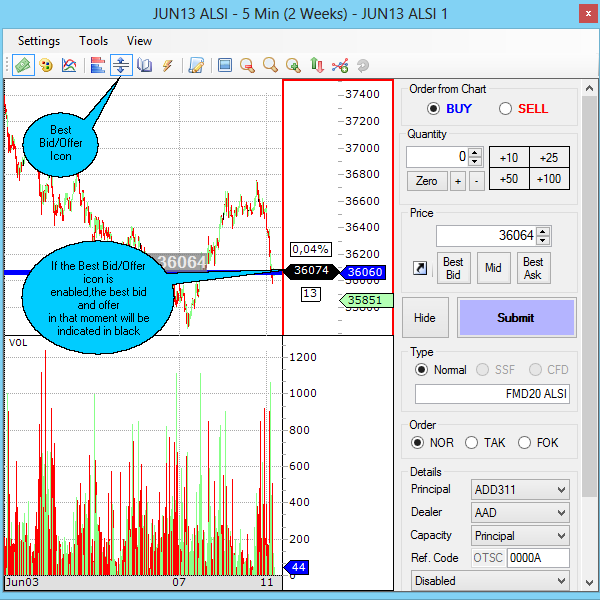Open the Settings menu
The height and width of the screenshot is (600, 600).
tap(39, 41)
